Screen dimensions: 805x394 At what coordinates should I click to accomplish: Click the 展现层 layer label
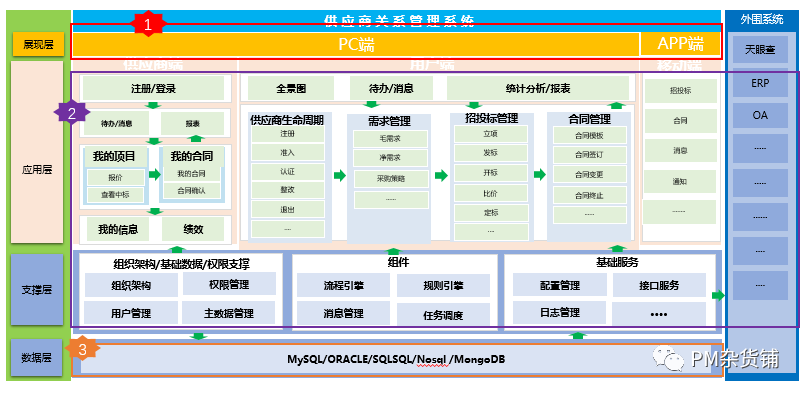pos(38,44)
